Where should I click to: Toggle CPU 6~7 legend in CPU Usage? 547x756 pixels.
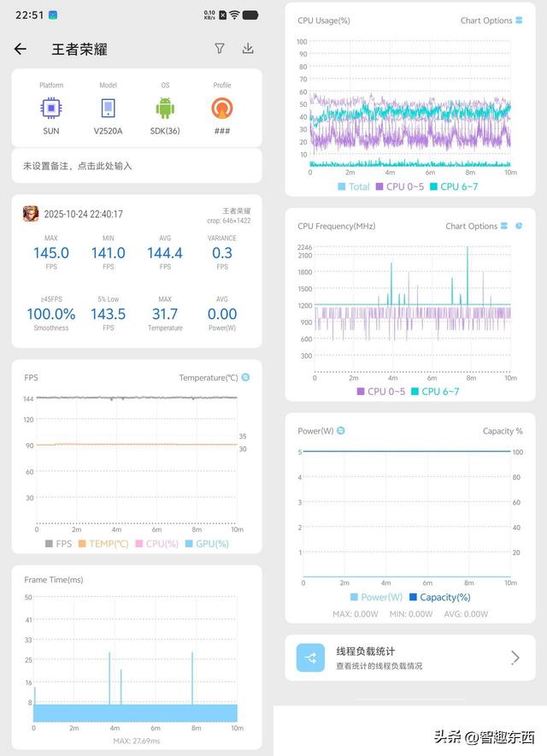pos(454,186)
